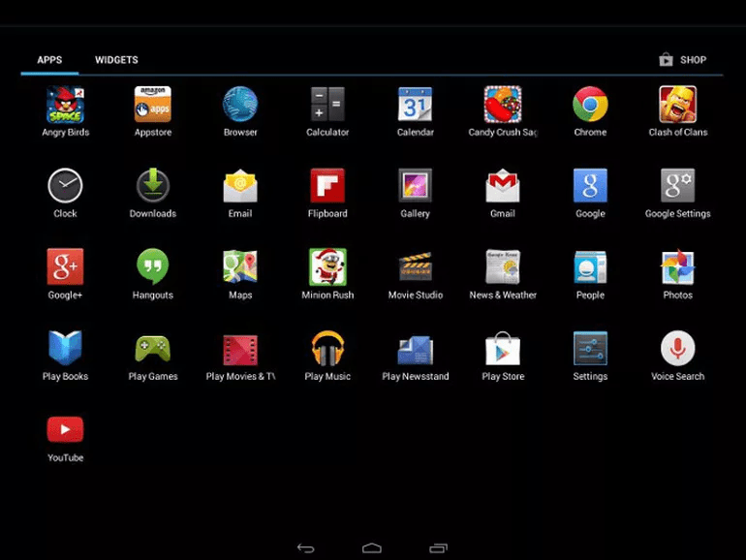The width and height of the screenshot is (746, 560).
Task: Tap the recent apps navigation button
Action: [x=438, y=548]
